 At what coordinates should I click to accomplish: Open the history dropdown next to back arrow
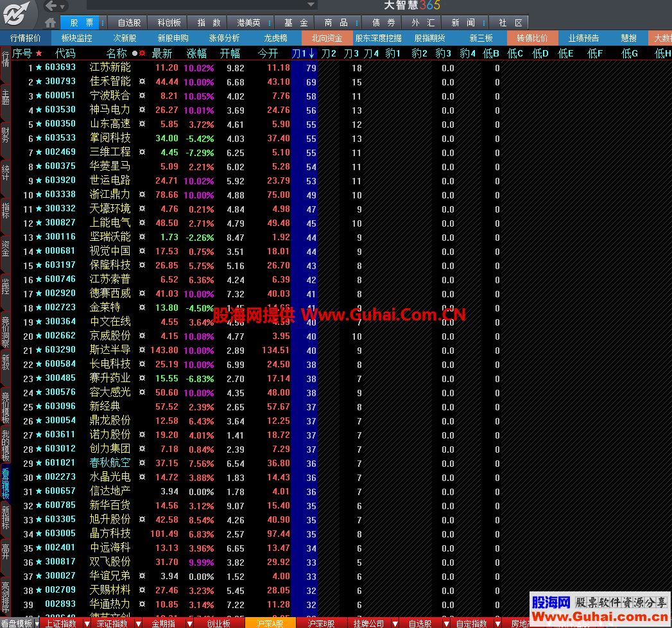[62, 6]
